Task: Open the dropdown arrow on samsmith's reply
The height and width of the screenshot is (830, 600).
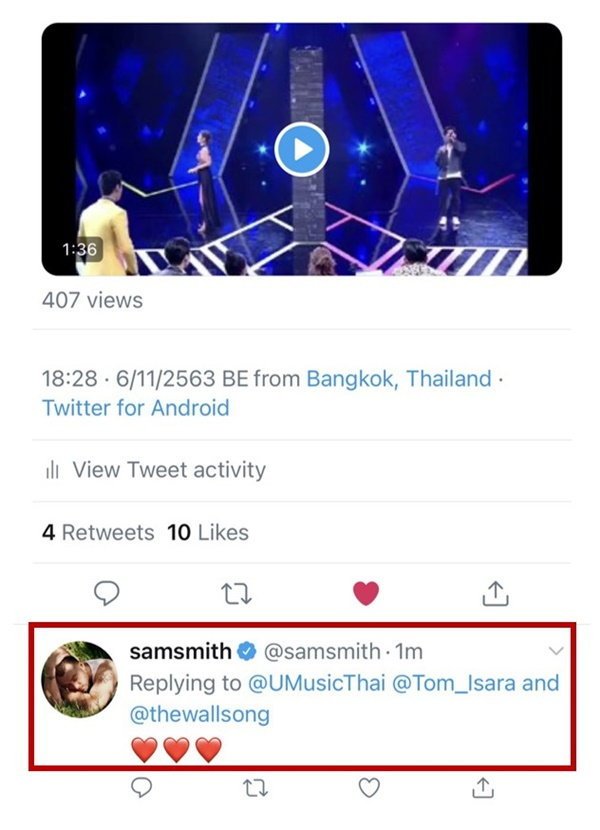Action: click(556, 652)
